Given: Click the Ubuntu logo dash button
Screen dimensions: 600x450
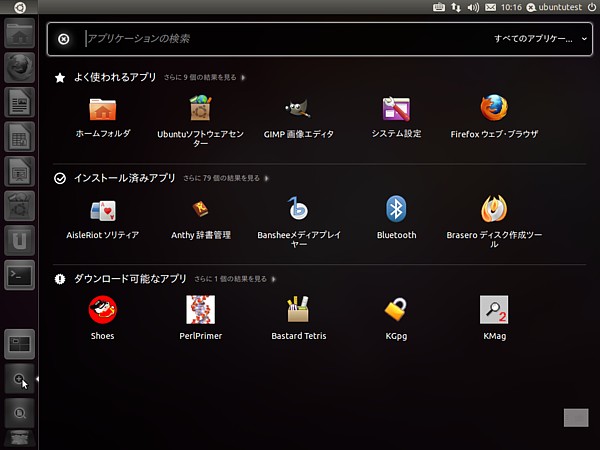Looking at the screenshot, I should pyautogui.click(x=20, y=7).
